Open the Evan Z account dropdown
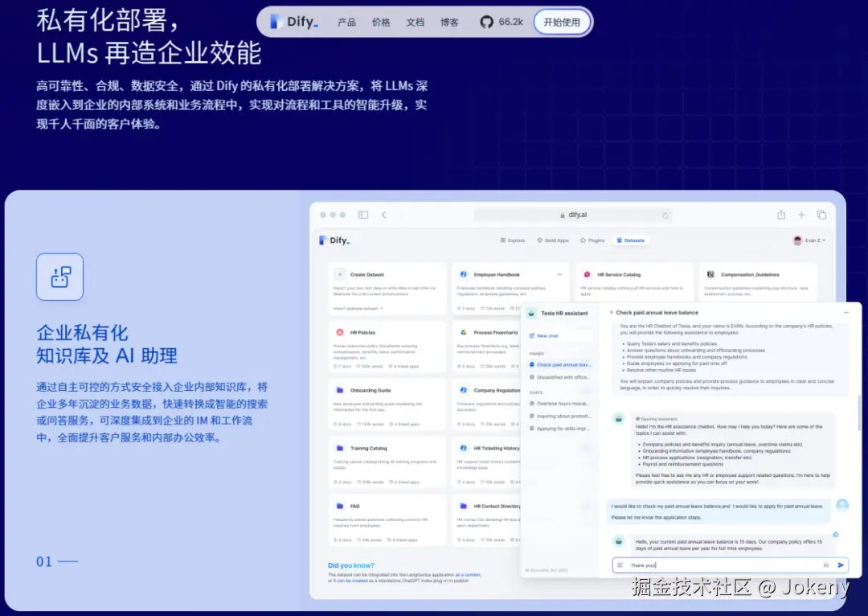The height and width of the screenshot is (616, 868). click(810, 240)
